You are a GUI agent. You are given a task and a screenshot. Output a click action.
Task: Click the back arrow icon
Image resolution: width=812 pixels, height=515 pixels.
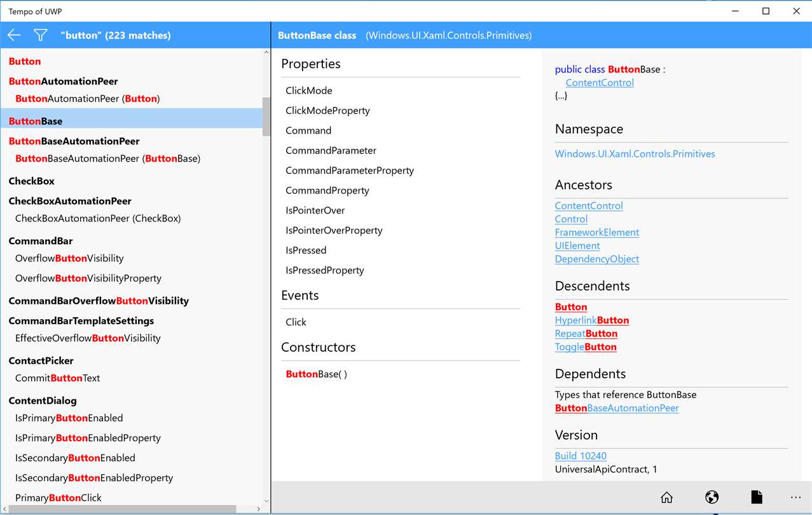point(14,36)
